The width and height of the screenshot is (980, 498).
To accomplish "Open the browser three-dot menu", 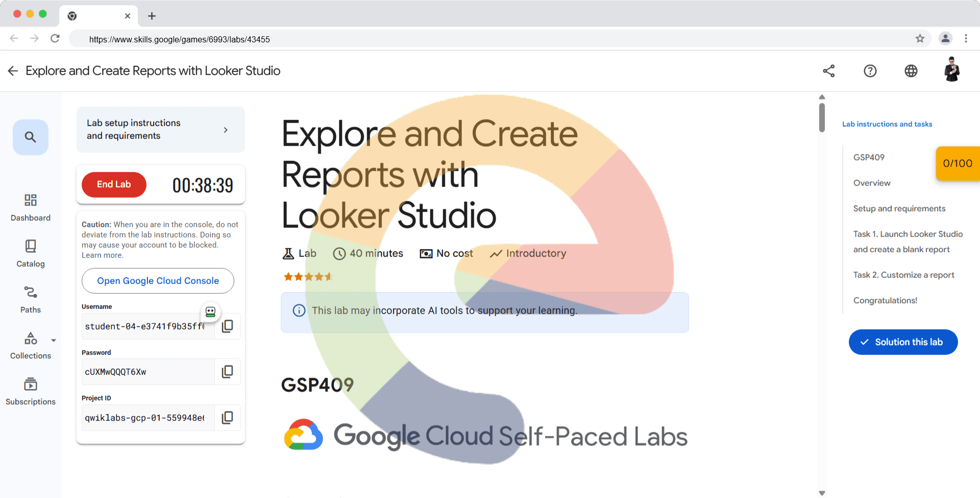I will [966, 38].
